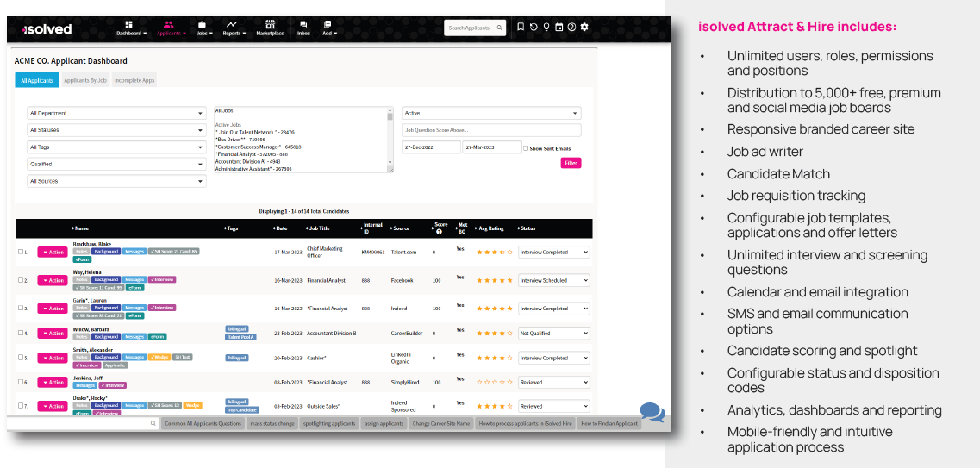980x468 pixels.
Task: Select Customer Success Manager in jobs list
Action: coord(258,147)
